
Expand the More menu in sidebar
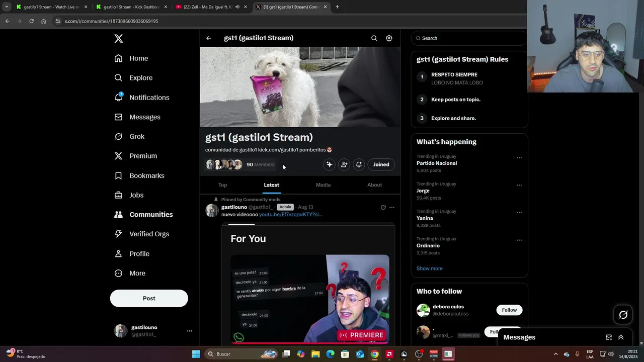[x=130, y=273]
